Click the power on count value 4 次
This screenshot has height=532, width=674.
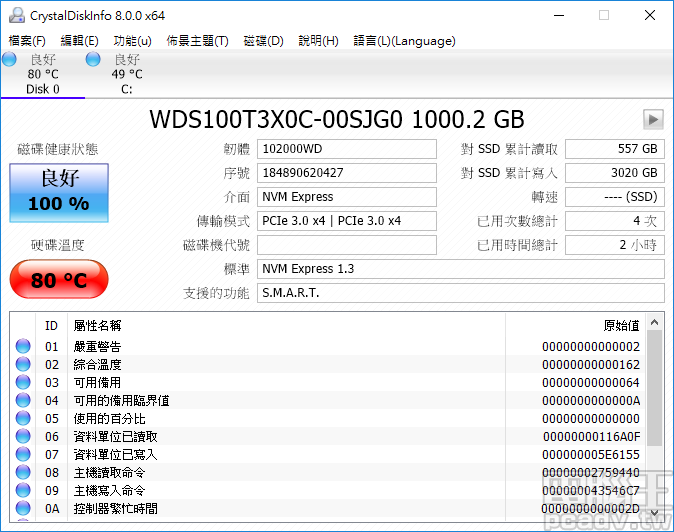tap(615, 221)
